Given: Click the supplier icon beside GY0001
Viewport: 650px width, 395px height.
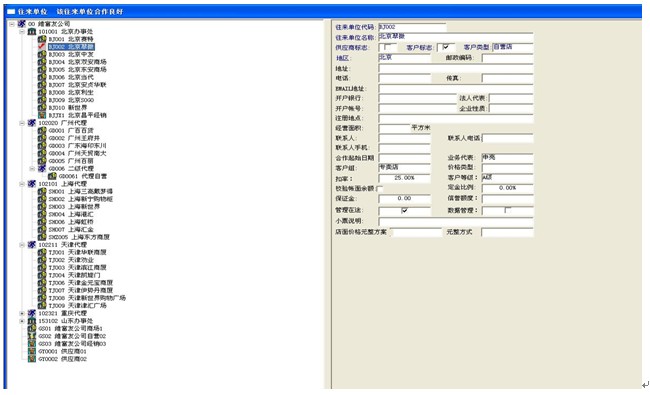Looking at the screenshot, I should (x=32, y=351).
